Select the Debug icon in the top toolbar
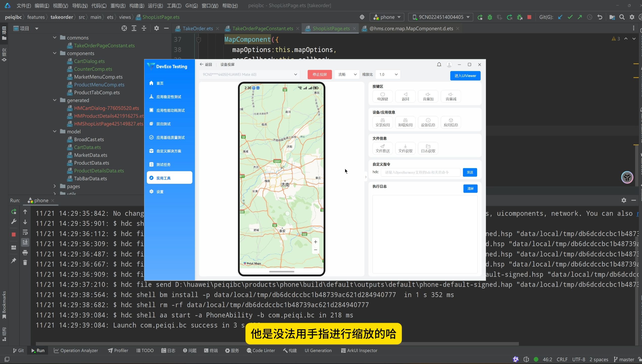Screen dimensions: 642x364 coord(490,17)
